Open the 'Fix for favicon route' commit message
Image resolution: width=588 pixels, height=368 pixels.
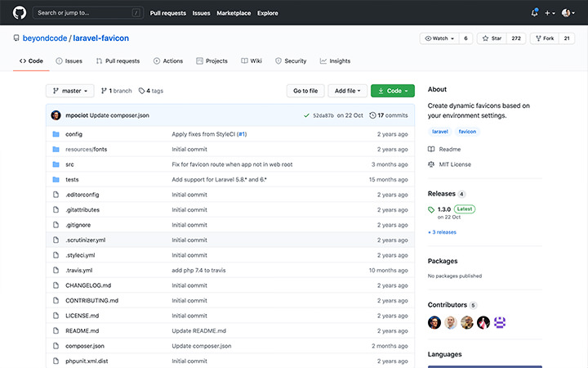tap(232, 164)
